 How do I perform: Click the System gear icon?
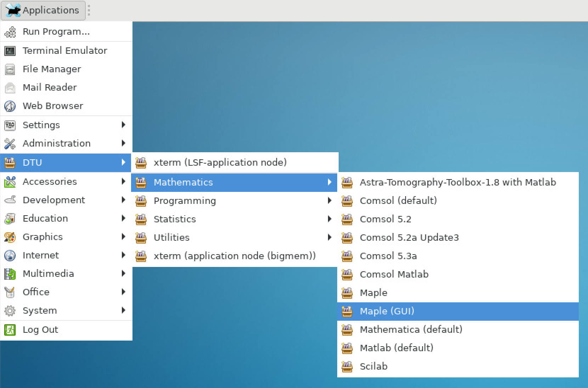pyautogui.click(x=10, y=311)
